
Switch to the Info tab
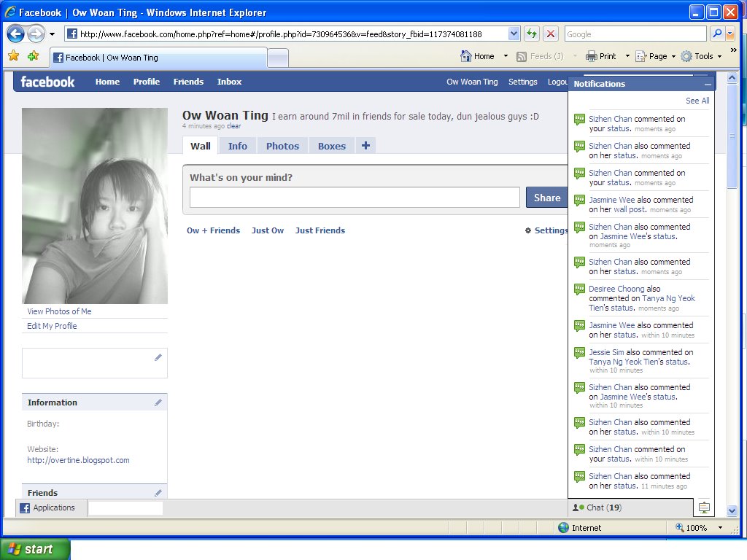tap(237, 146)
